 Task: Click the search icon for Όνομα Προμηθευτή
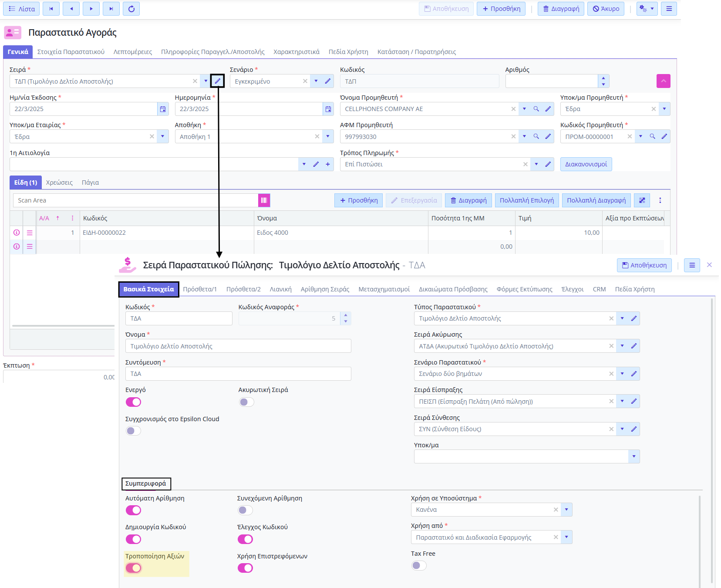click(536, 109)
